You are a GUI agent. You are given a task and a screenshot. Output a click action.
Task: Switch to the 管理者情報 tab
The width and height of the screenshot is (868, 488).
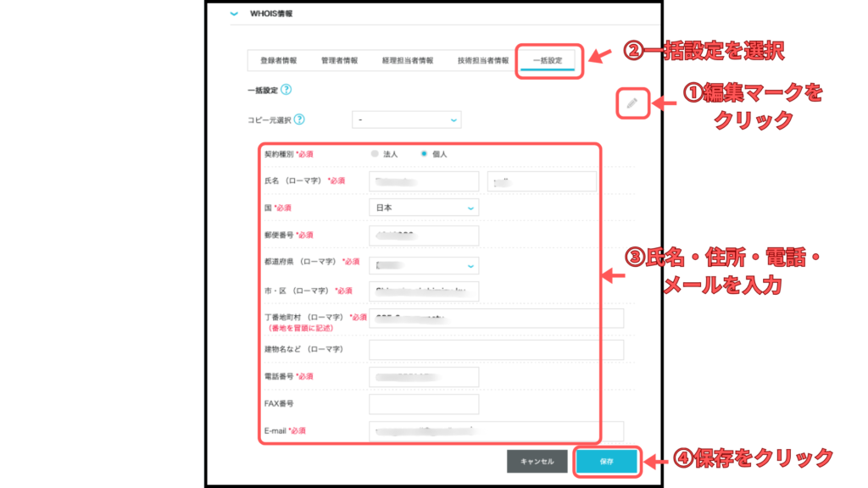339,61
